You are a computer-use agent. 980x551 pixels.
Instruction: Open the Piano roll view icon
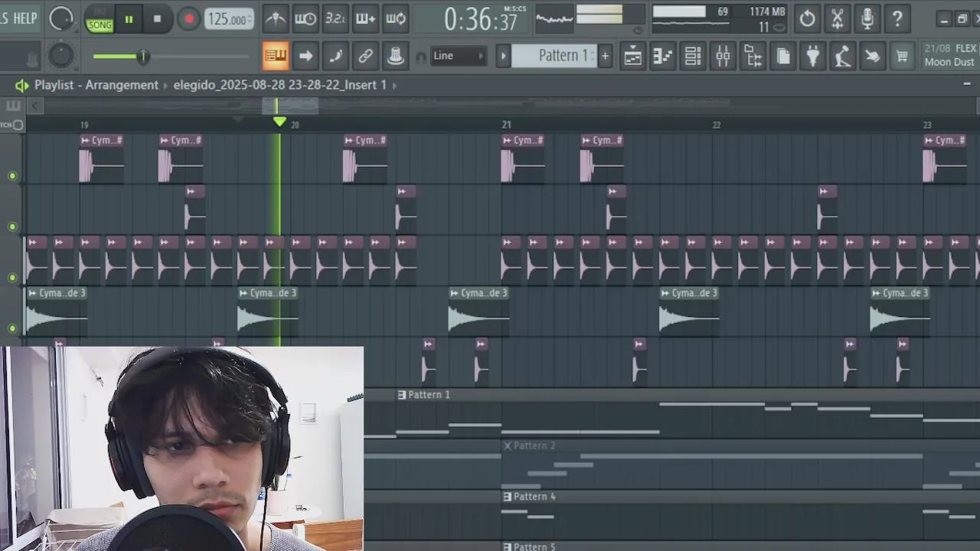point(662,55)
